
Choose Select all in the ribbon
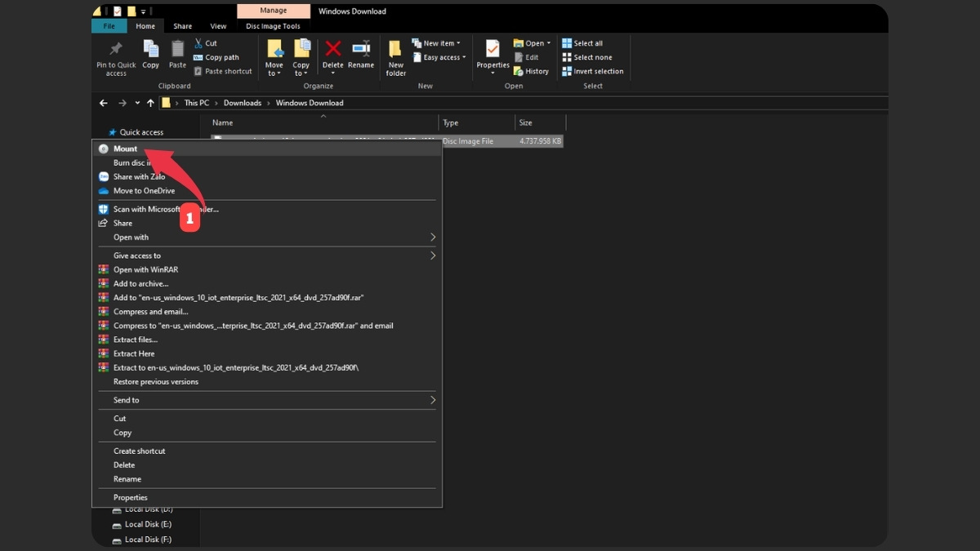click(582, 43)
